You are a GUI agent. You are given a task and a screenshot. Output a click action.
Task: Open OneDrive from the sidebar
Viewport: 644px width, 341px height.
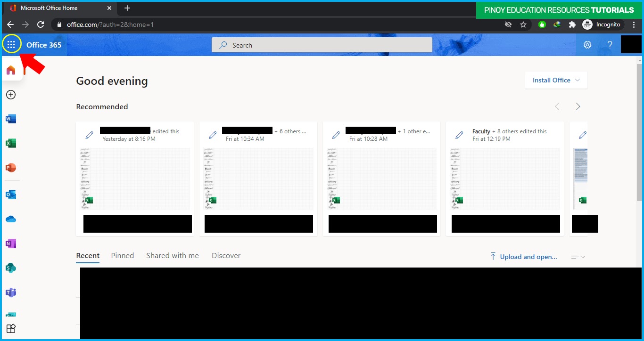pos(11,219)
